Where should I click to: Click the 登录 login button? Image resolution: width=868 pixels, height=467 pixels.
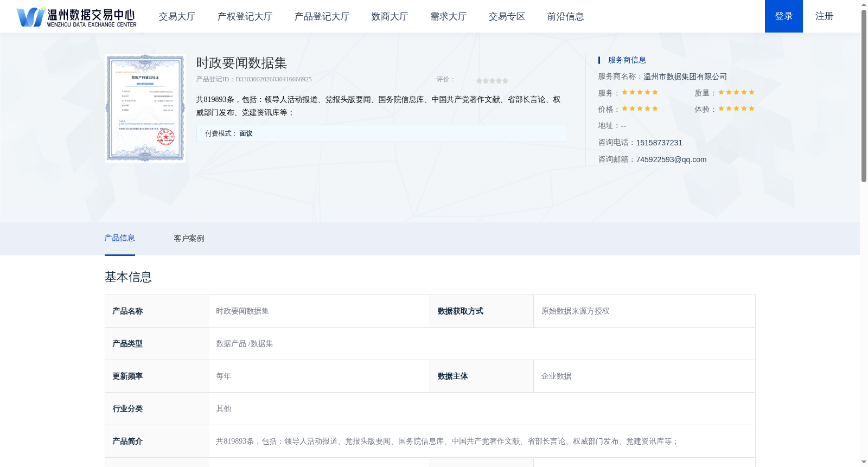tap(784, 16)
